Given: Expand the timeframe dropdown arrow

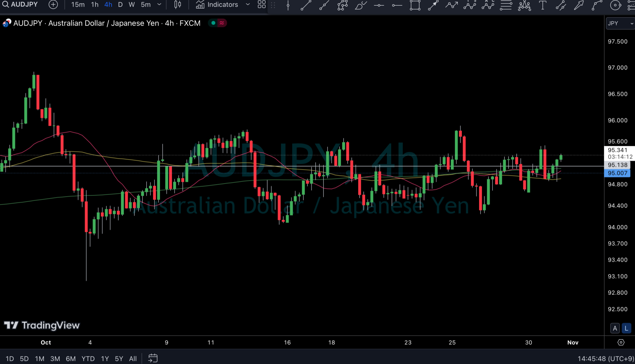Looking at the screenshot, I should (159, 4).
